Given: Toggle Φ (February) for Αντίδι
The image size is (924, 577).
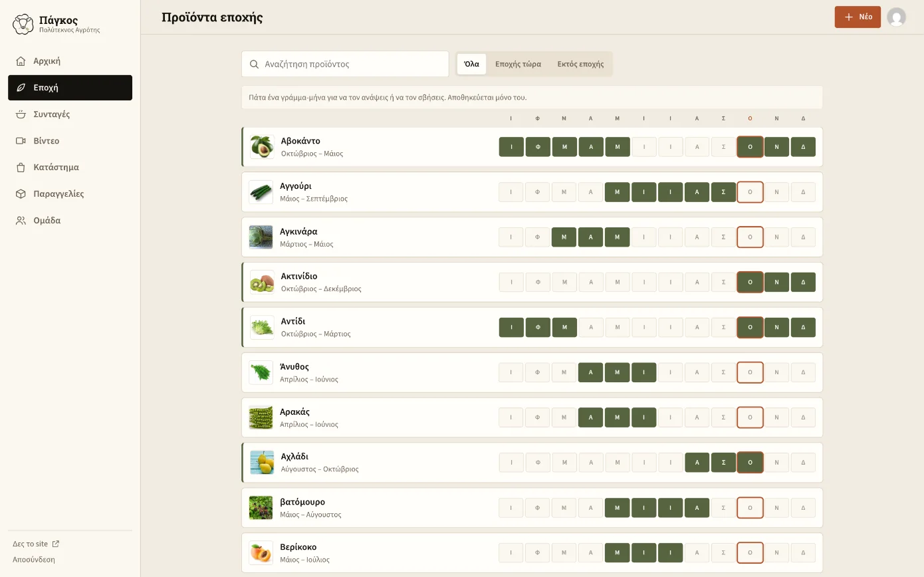Looking at the screenshot, I should 537,328.
